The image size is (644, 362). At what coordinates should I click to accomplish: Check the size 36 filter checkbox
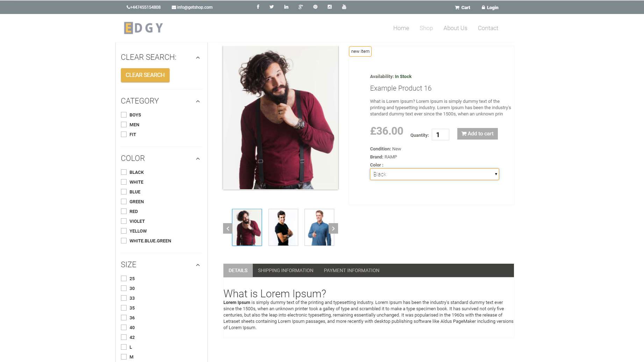click(124, 318)
